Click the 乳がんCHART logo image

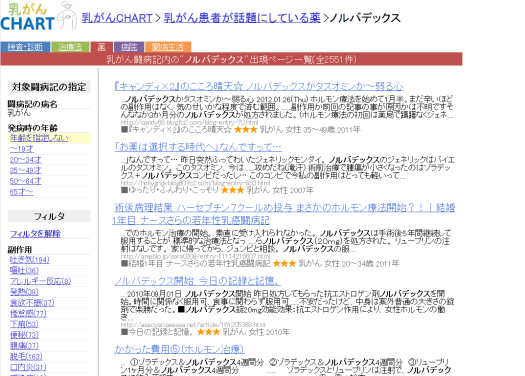pos(39,16)
